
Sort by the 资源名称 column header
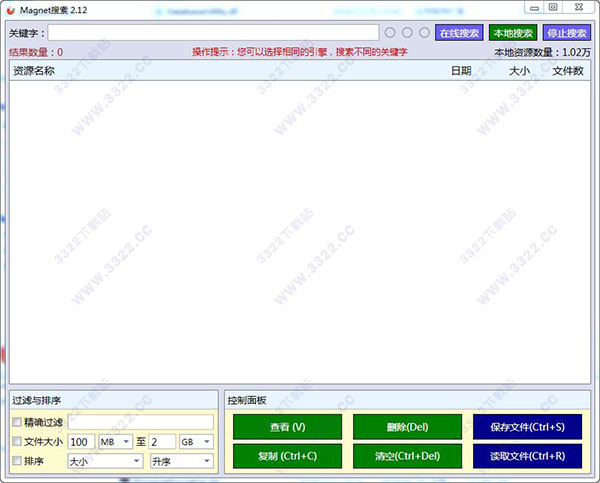pyautogui.click(x=34, y=71)
